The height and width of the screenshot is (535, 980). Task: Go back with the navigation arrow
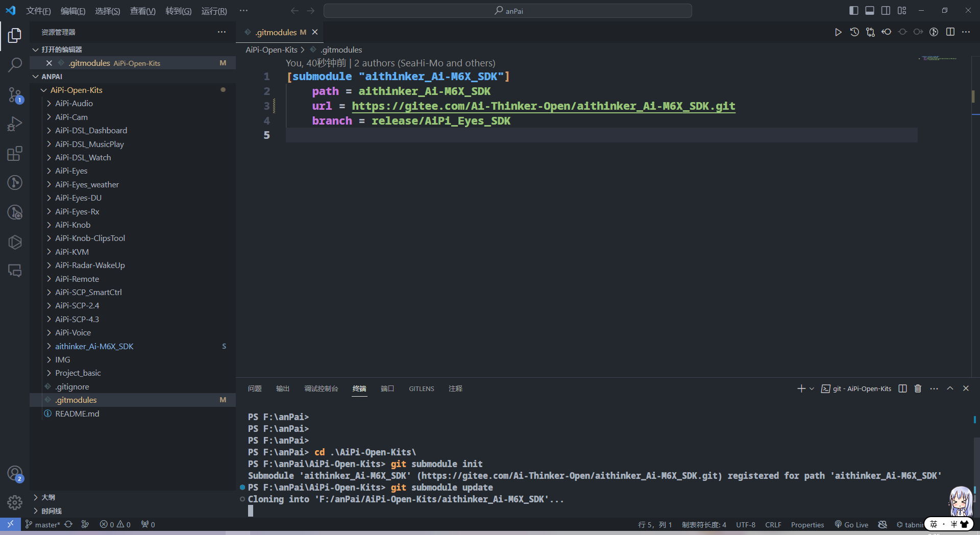pos(295,11)
